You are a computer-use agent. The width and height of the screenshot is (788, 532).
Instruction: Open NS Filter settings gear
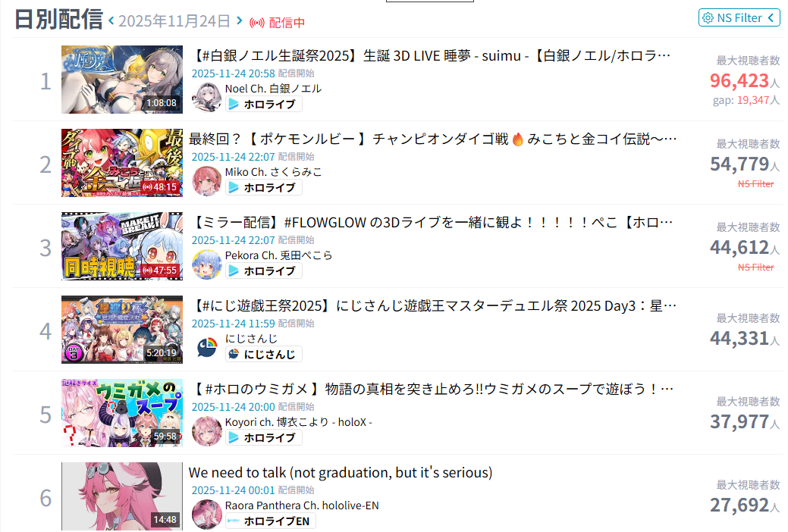[x=708, y=18]
